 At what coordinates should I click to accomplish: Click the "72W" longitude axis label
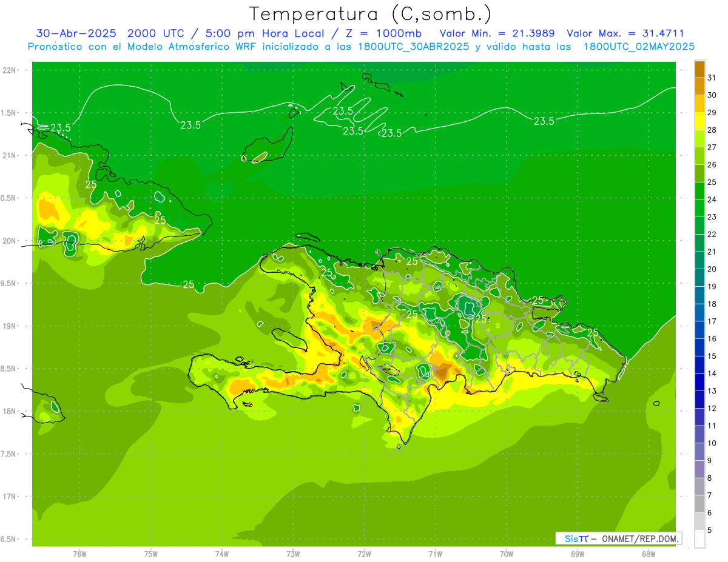pyautogui.click(x=365, y=554)
